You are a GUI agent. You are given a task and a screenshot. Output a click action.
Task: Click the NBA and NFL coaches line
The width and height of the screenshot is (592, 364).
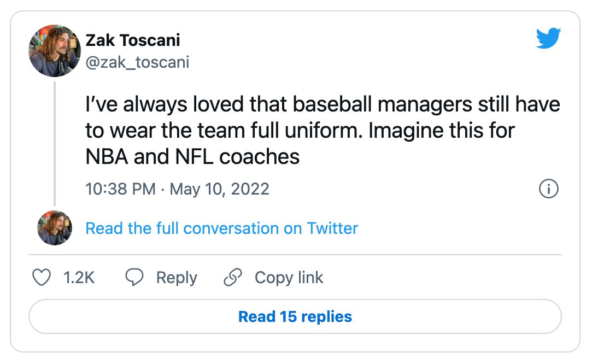coord(192,157)
